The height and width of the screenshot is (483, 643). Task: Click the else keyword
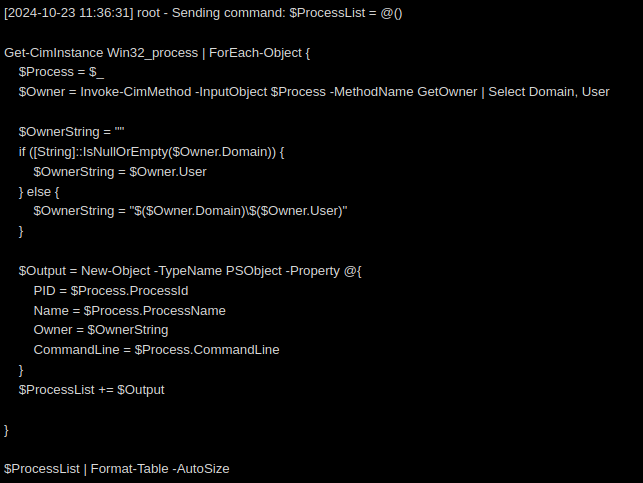[x=39, y=192]
